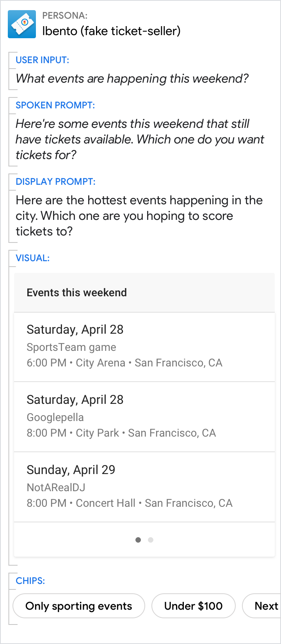This screenshot has width=281, height=644.
Task: Click the CHIPS section label
Action: coord(30,581)
